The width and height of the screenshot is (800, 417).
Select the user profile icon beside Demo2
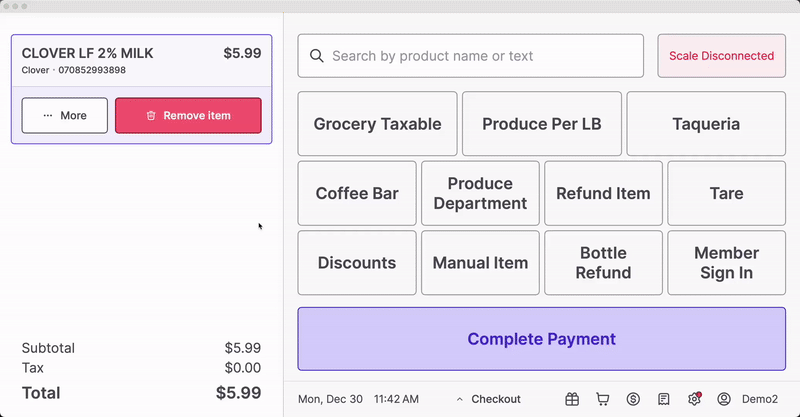coord(723,399)
